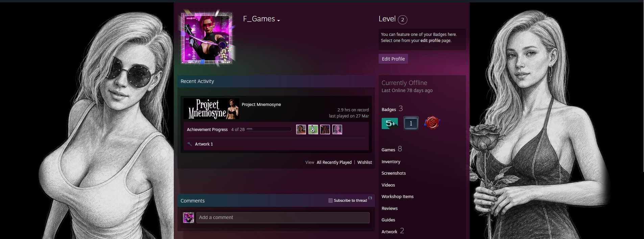Viewport: 644px width, 239px height.
Task: Open the Screenshots link
Action: [x=393, y=173]
